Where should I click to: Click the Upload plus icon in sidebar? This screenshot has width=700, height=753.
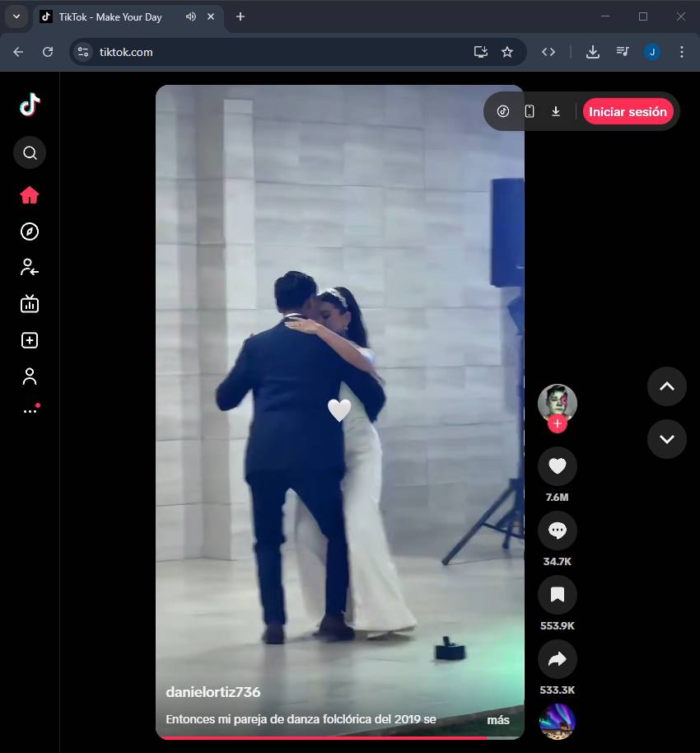pyautogui.click(x=30, y=340)
